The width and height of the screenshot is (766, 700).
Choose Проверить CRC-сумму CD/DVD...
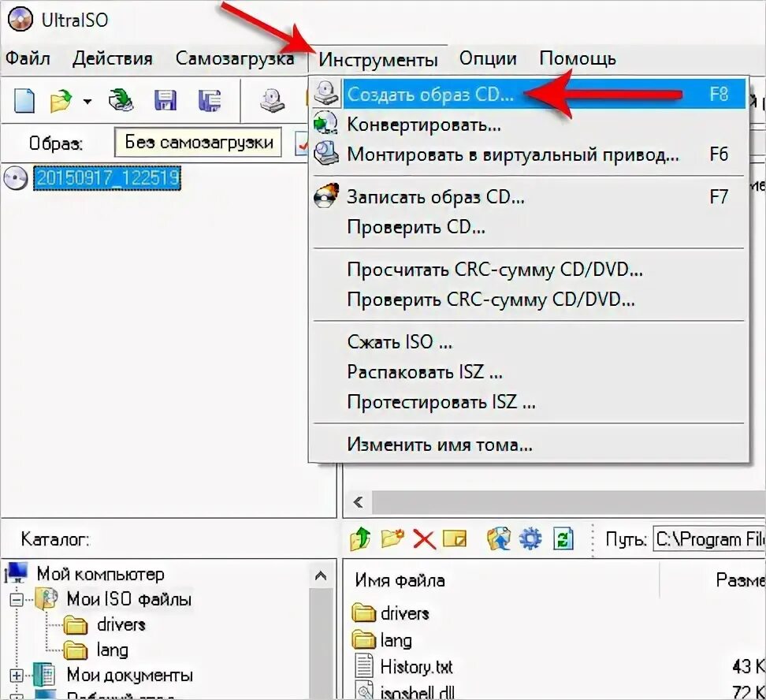point(529,300)
